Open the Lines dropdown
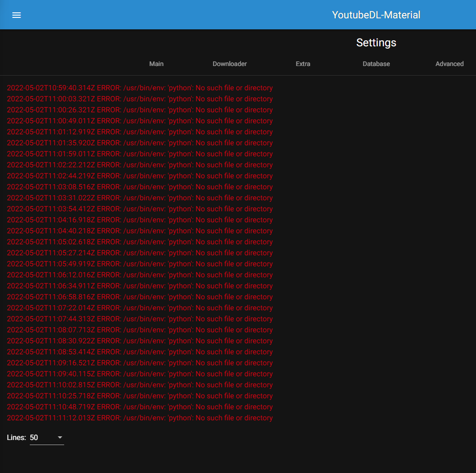 (46, 437)
